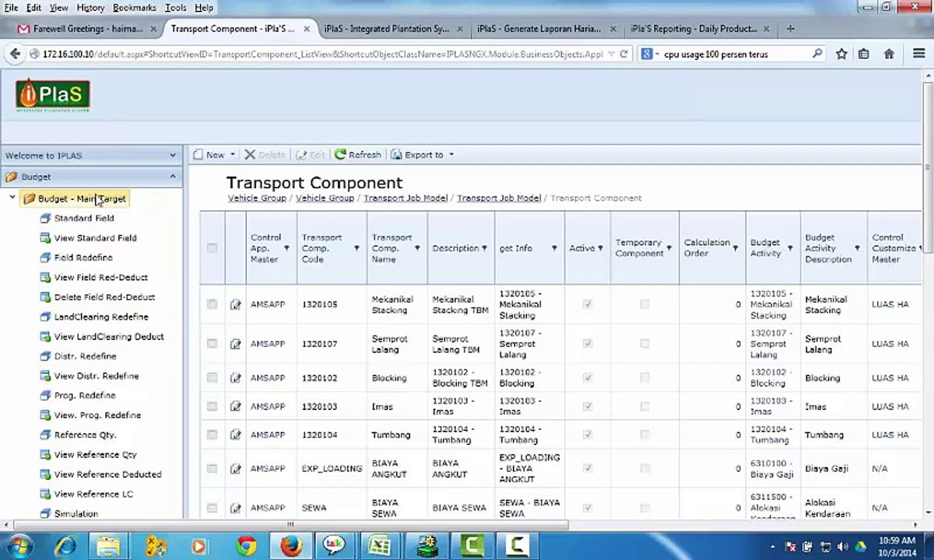
Task: Click the New toolbar button
Action: pos(209,155)
